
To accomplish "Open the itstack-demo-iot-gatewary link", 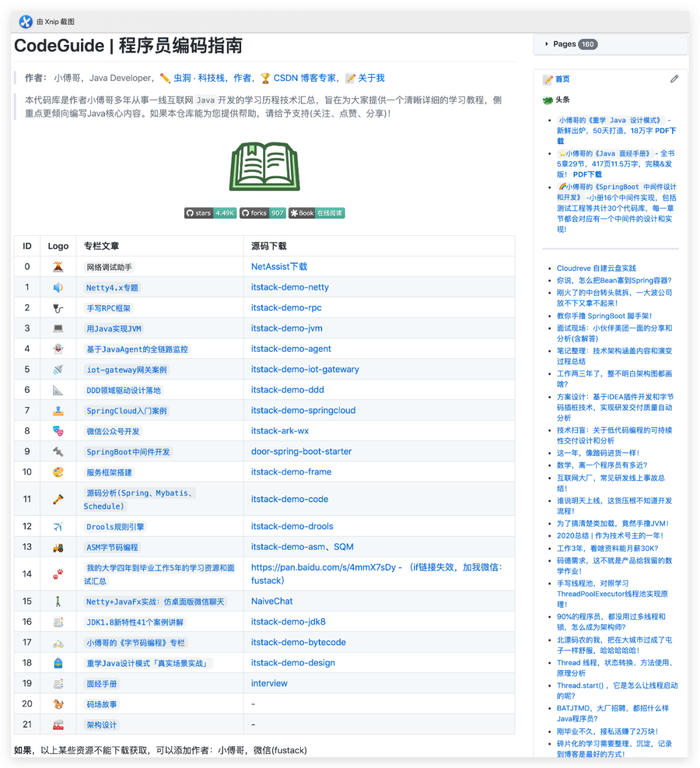I will tap(305, 369).
